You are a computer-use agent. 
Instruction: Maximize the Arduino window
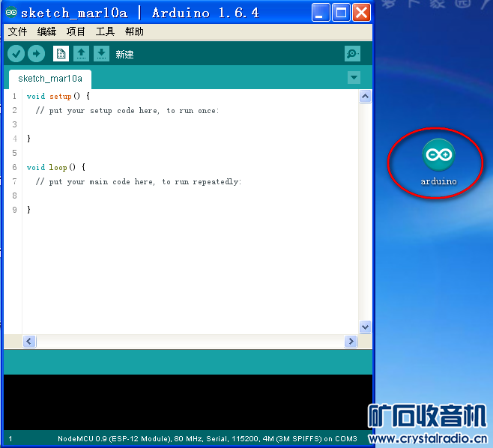point(341,13)
